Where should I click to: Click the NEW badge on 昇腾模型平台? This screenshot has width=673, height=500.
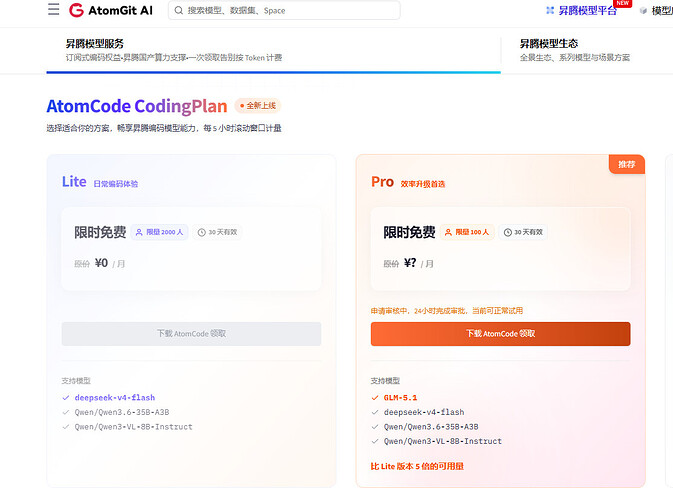coord(622,3)
